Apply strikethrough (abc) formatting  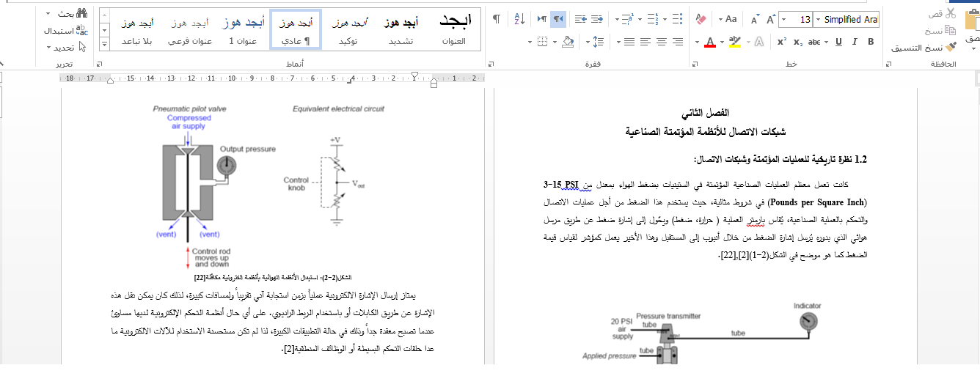814,42
